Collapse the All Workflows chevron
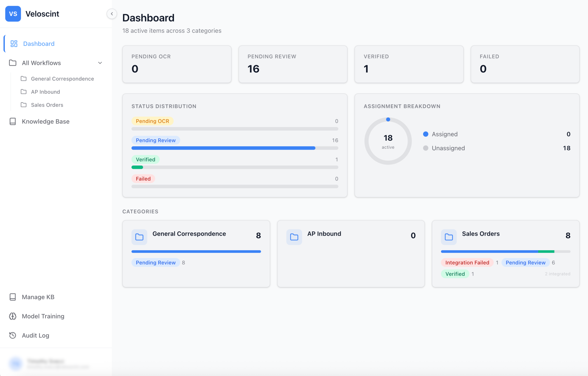Viewport: 588px width, 376px height. coord(100,63)
